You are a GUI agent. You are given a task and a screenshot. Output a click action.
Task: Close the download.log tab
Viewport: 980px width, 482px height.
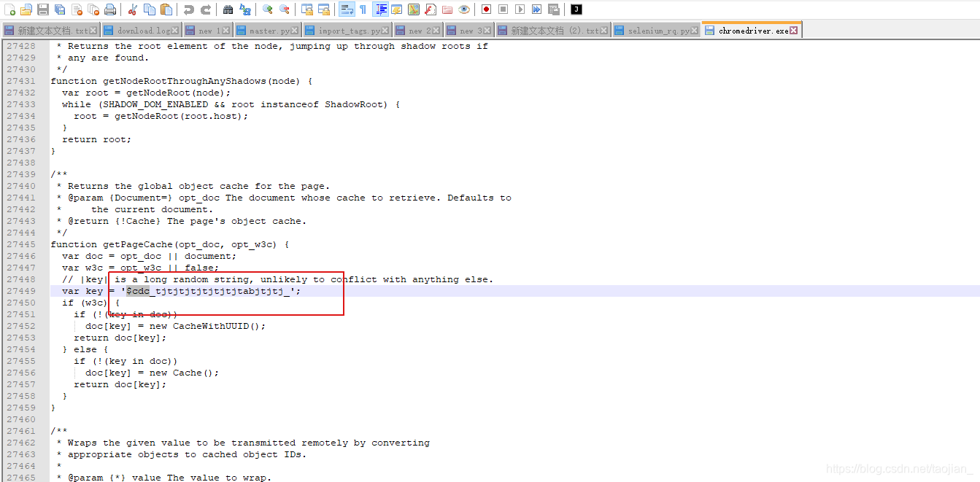click(x=175, y=31)
